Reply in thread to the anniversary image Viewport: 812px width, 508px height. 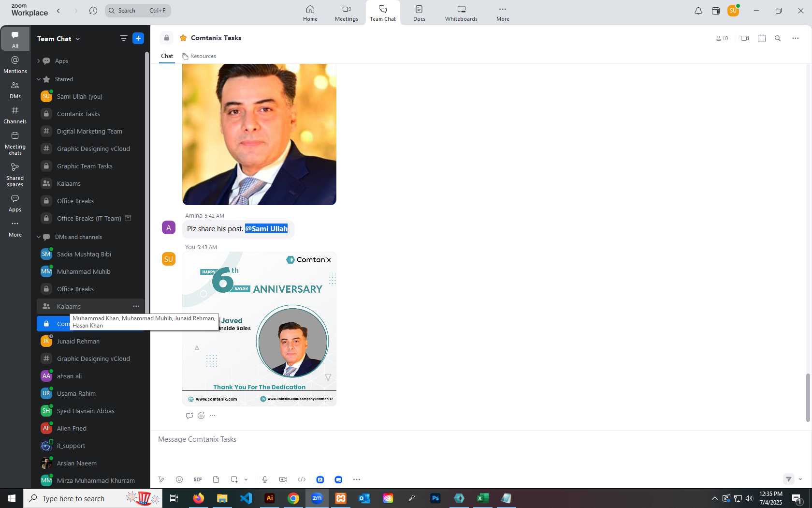(189, 416)
